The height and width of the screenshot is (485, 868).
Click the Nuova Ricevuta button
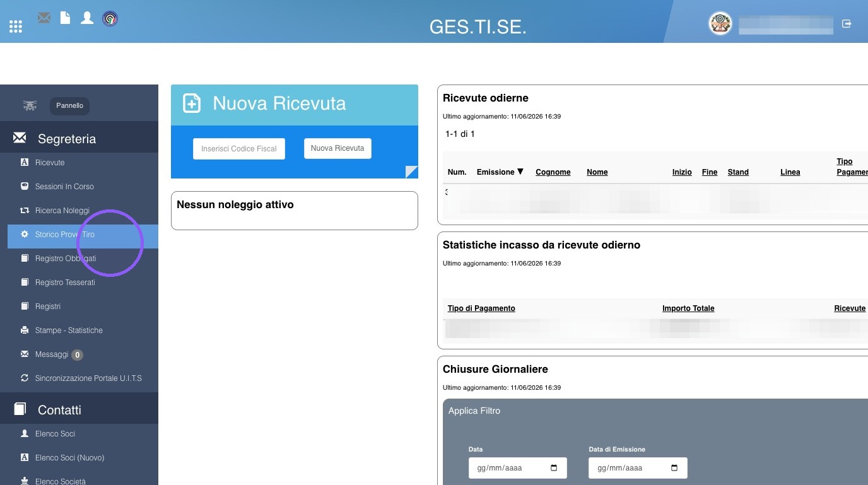[x=337, y=148]
